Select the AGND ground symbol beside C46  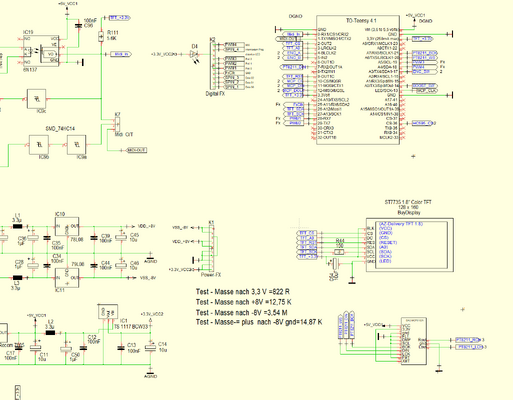coord(150,257)
